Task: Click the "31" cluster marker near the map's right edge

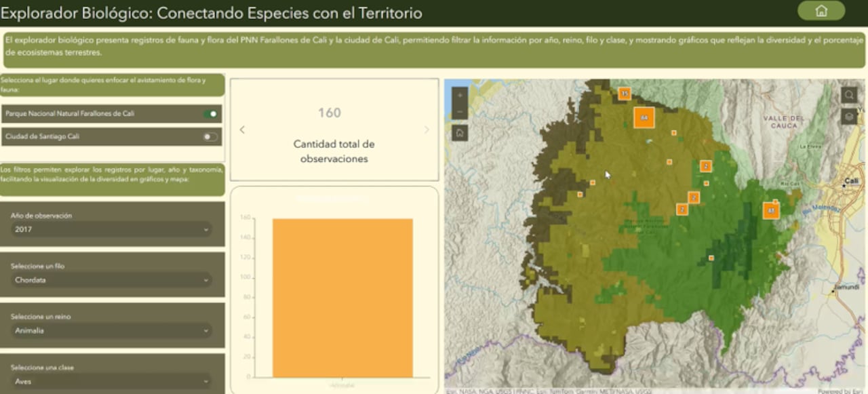Action: pyautogui.click(x=771, y=211)
